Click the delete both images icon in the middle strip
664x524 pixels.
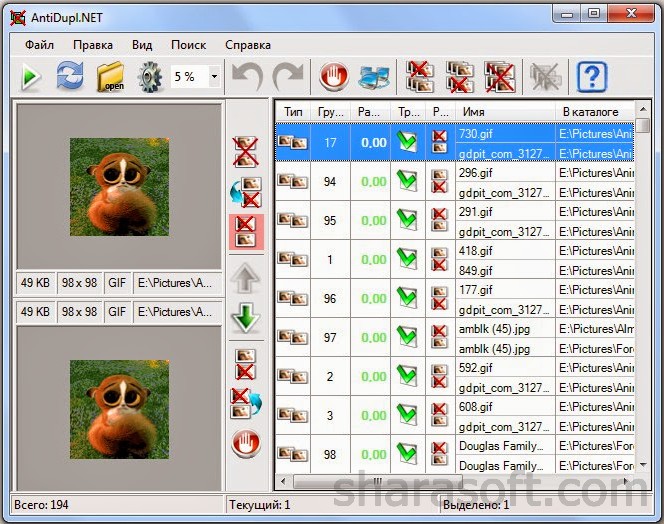246,152
